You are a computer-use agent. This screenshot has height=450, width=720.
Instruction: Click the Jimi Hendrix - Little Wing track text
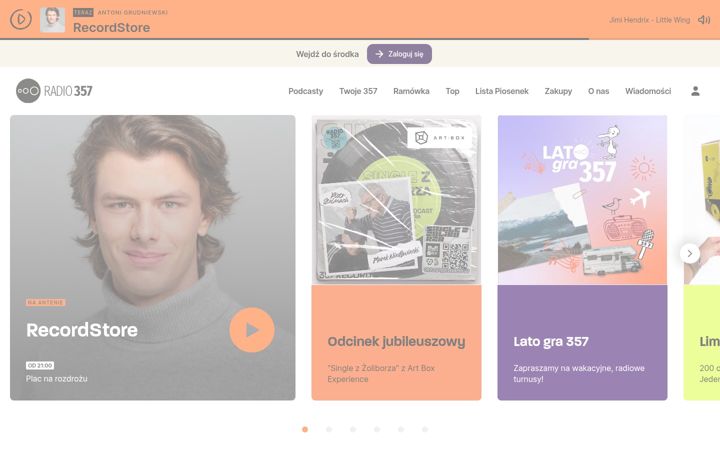point(649,20)
